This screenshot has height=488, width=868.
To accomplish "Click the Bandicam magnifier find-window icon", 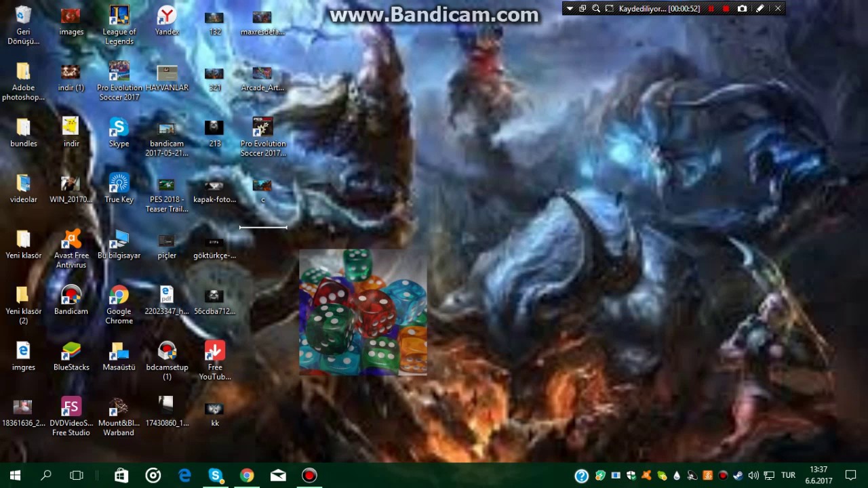I will tap(596, 9).
